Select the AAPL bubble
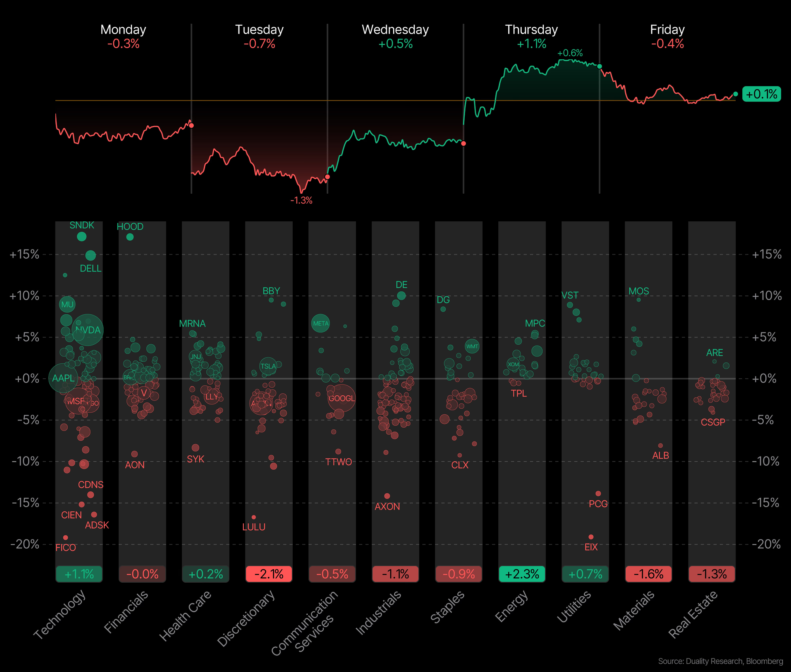 [x=63, y=378]
